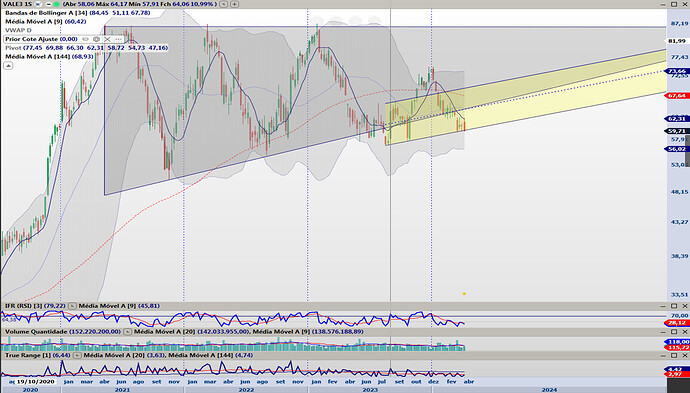Click the minus icon next to VALE3 title
The height and width of the screenshot is (393, 690).
coord(49,4)
